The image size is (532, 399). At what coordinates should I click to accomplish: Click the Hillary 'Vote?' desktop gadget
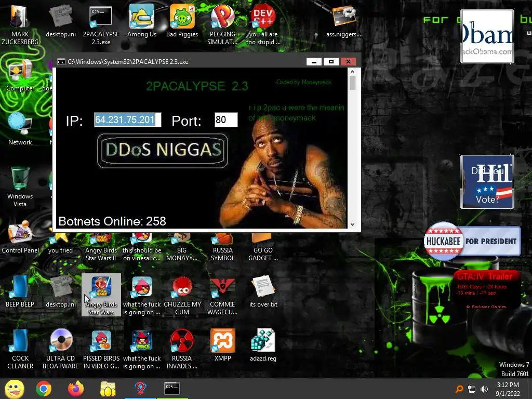(x=487, y=182)
